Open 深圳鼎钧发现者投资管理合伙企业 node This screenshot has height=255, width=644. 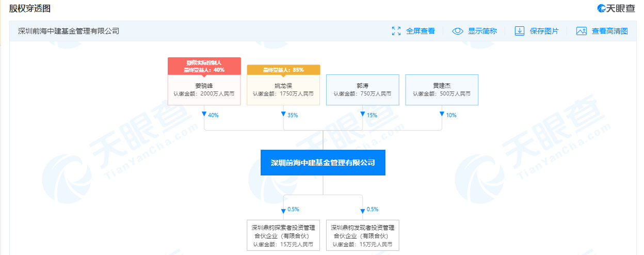(x=362, y=235)
